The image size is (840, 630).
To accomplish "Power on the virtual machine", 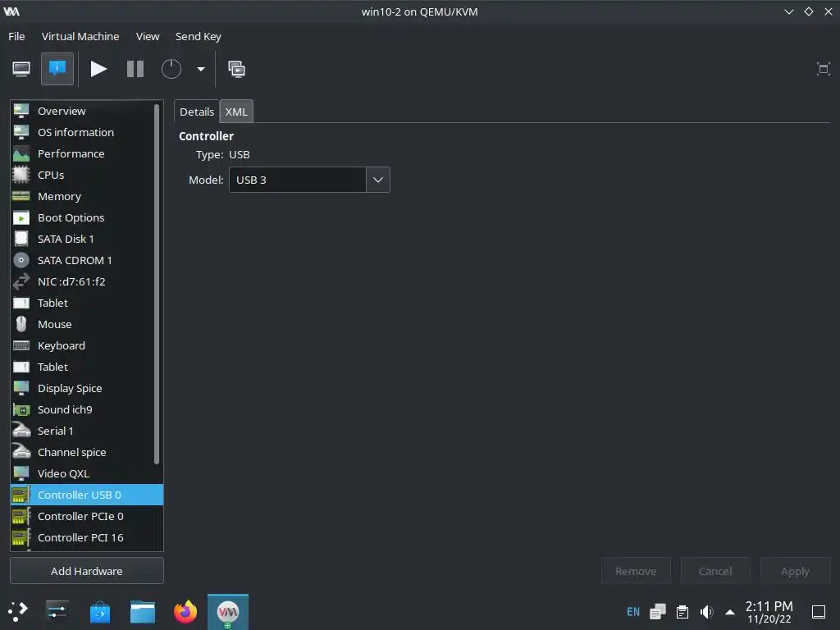I will click(x=98, y=69).
